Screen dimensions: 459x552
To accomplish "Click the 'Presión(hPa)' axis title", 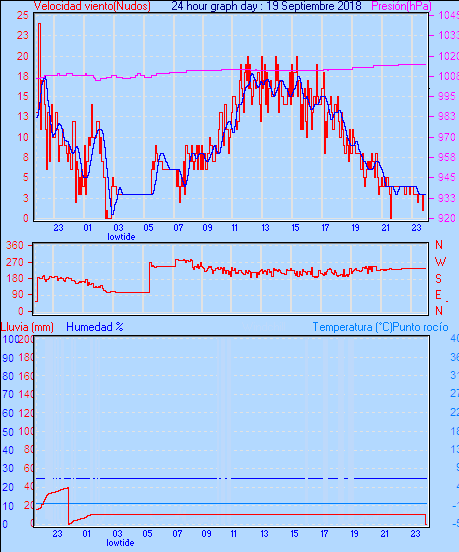I will (x=402, y=6).
